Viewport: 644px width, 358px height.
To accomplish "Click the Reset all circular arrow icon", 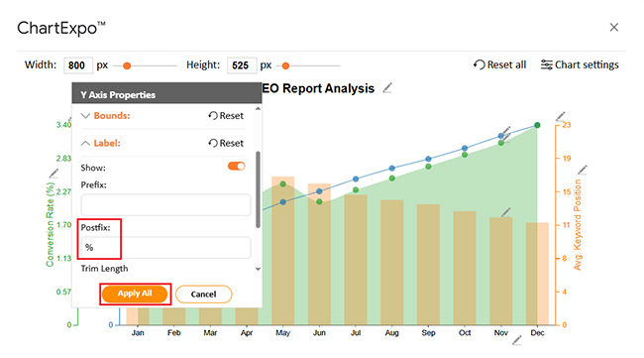I will click(x=479, y=64).
